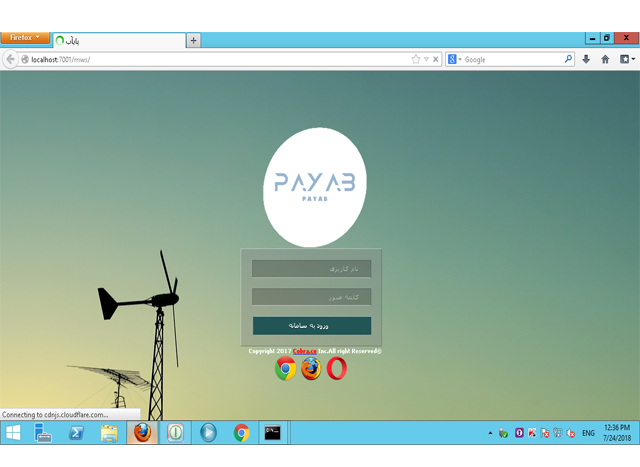Switch to the Firefox taskbar window

click(x=142, y=433)
